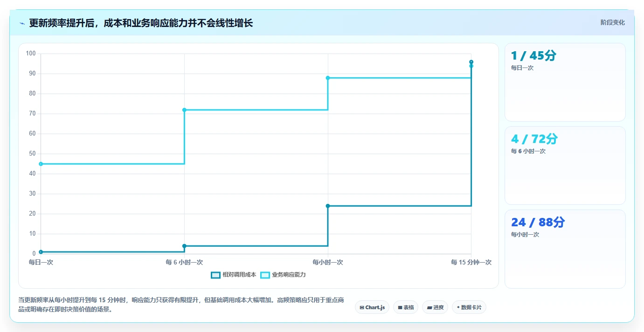Click the x-axis label 每 15 分钟一次
The image size is (644, 332).
[x=471, y=263]
